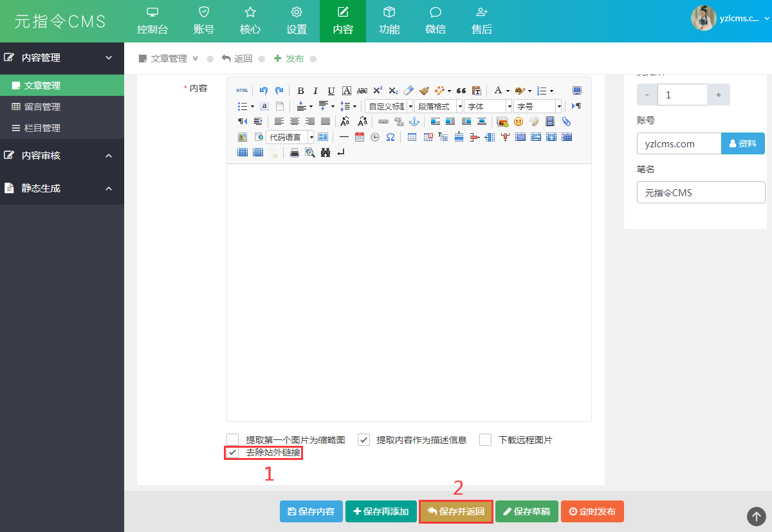Viewport: 772px width, 532px height.
Task: Open find and replace binoculars
Action: click(326, 152)
